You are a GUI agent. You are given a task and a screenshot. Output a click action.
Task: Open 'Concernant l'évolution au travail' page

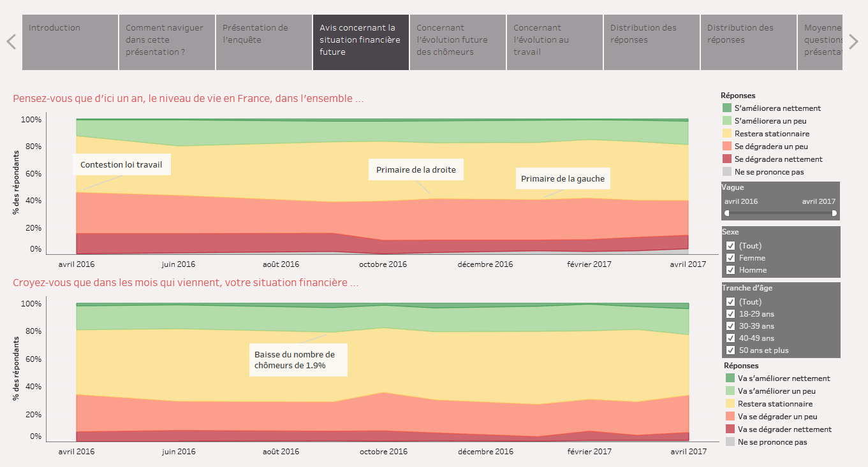(554, 42)
